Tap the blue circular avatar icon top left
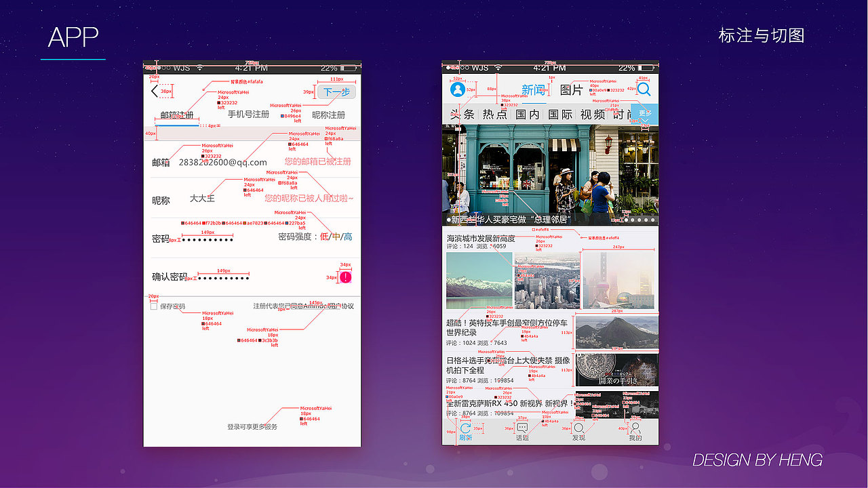This screenshot has width=868, height=488. [x=458, y=89]
